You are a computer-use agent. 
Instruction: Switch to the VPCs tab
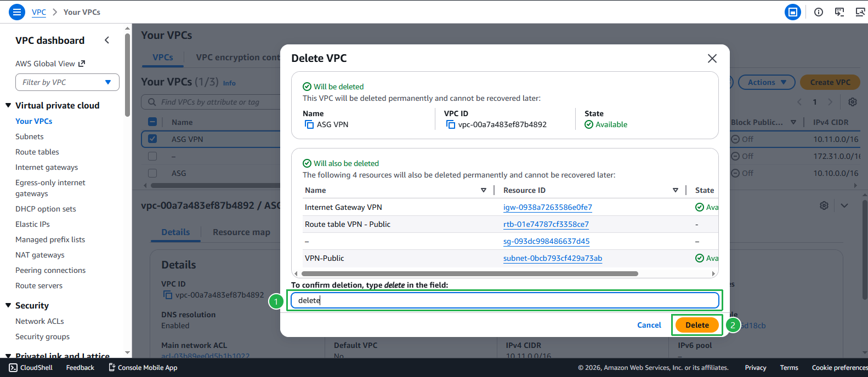tap(163, 57)
